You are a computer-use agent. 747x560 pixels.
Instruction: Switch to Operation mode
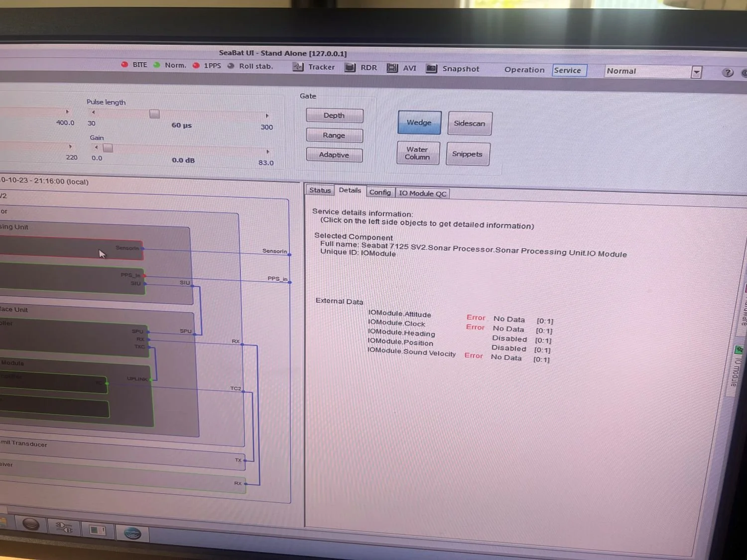point(524,70)
